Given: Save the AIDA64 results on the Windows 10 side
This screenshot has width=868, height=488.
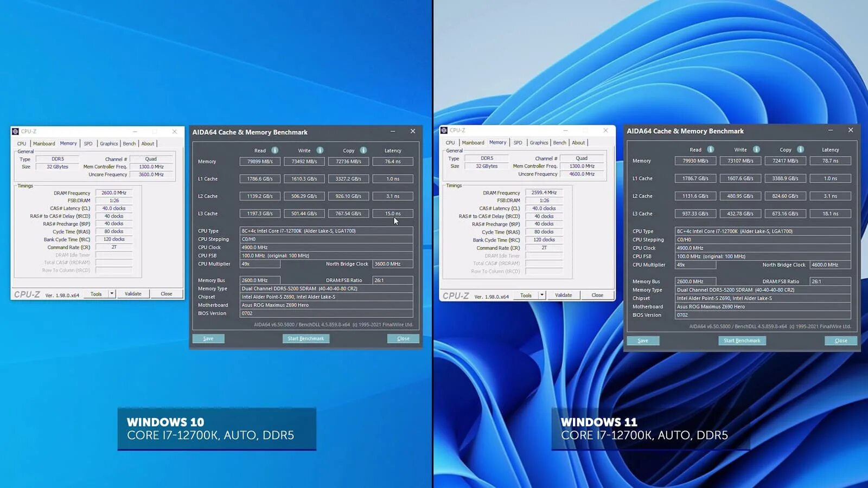Looking at the screenshot, I should click(208, 338).
